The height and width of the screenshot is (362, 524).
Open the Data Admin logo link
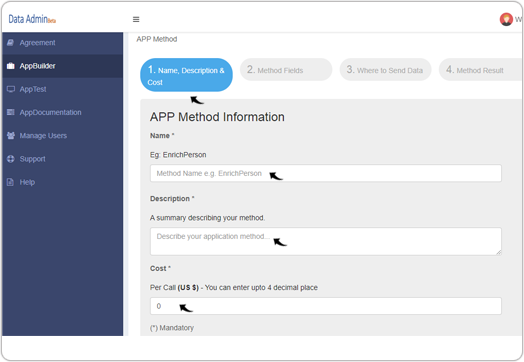[x=32, y=19]
